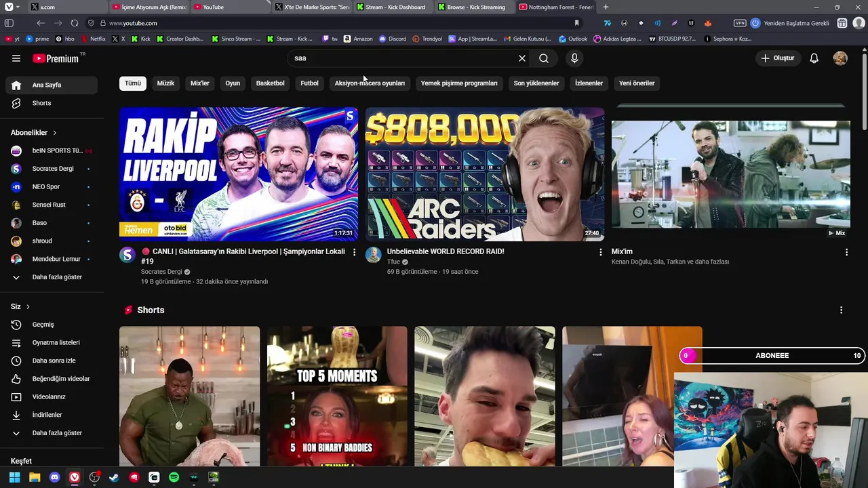Viewport: 868px width, 488px height.
Task: Switch to the Stream - Kick Dashboard tab
Action: pos(393,7)
